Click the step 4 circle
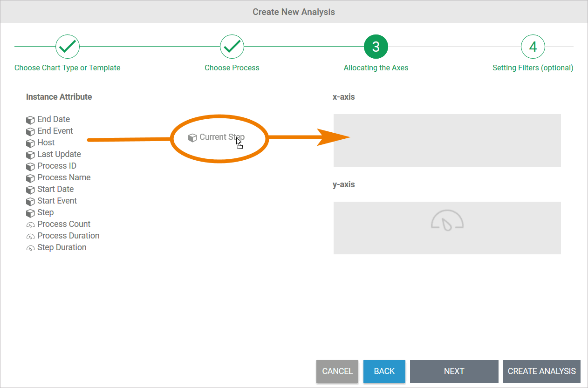Screen dimensions: 588x388 coord(533,46)
